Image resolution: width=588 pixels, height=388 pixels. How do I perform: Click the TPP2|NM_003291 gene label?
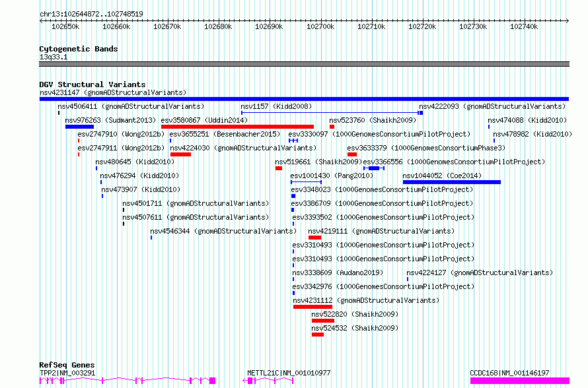[67, 373]
